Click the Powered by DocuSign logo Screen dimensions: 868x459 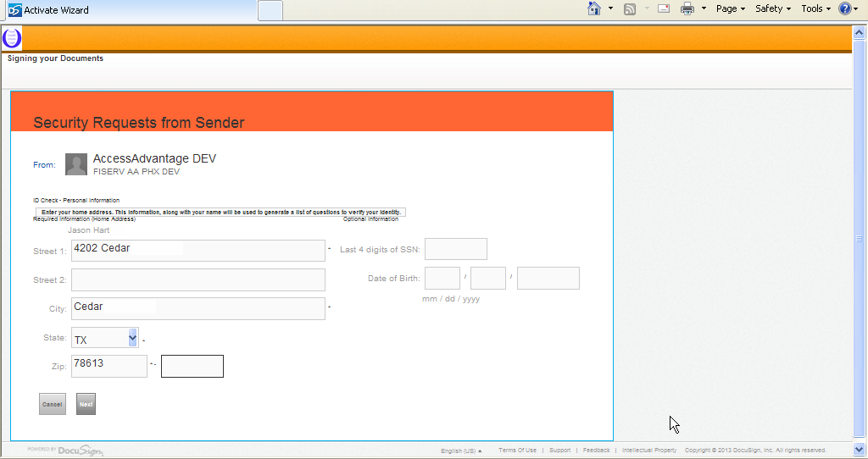click(x=65, y=451)
